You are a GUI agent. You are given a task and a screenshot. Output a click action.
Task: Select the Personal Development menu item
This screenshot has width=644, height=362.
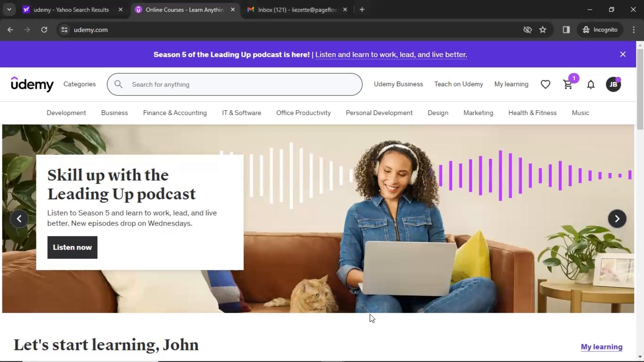[x=379, y=113]
